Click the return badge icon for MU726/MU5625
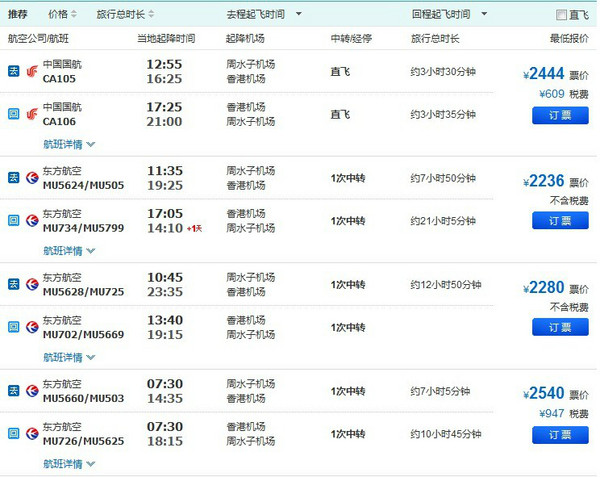This screenshot has width=600, height=477. coord(13,433)
